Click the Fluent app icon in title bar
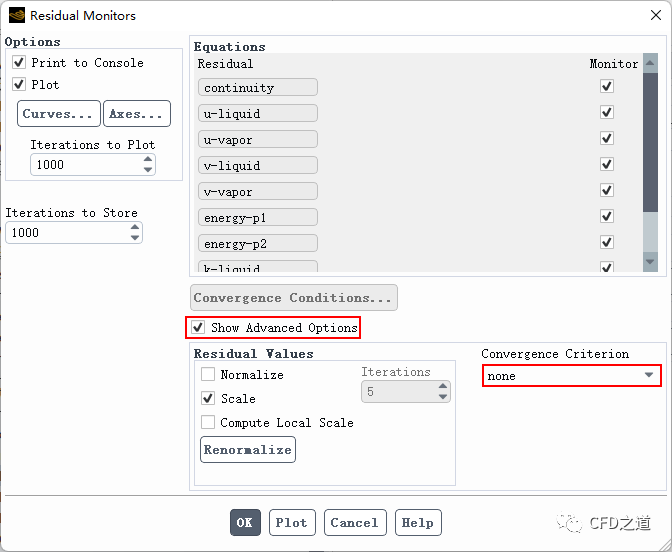 (x=16, y=15)
